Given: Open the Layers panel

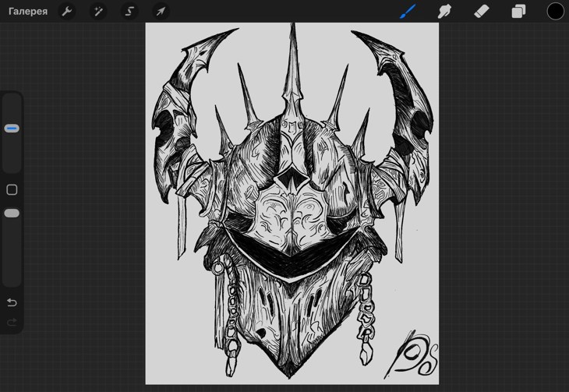Looking at the screenshot, I should pos(518,11).
